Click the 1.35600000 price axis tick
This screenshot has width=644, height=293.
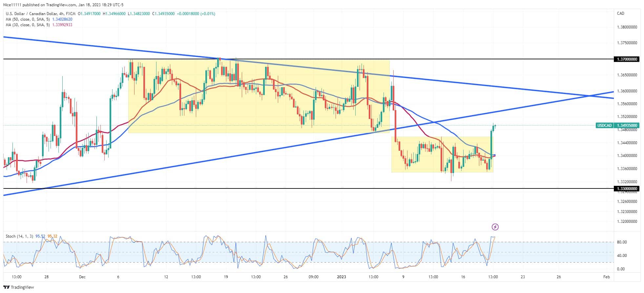point(627,104)
